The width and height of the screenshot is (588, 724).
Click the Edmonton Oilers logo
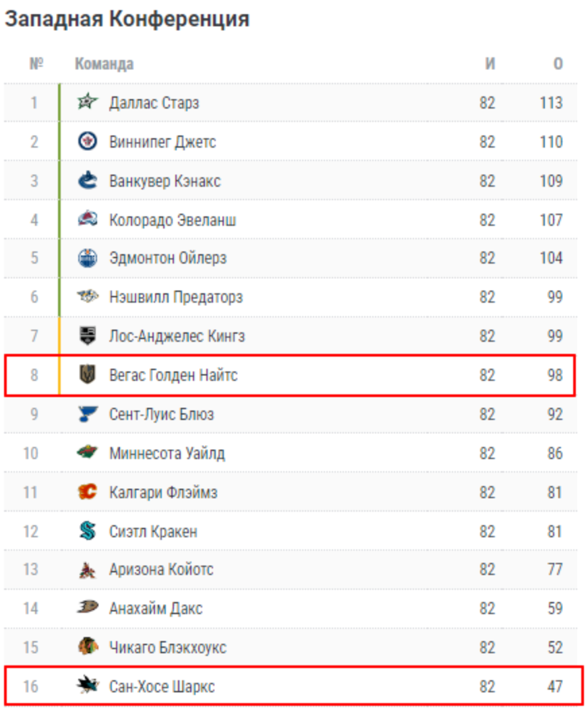pos(88,258)
